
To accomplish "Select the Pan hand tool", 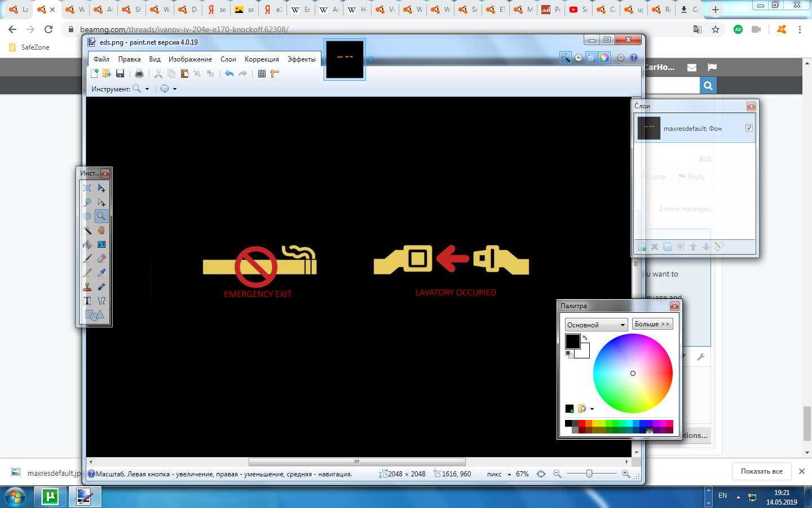I will click(x=101, y=230).
